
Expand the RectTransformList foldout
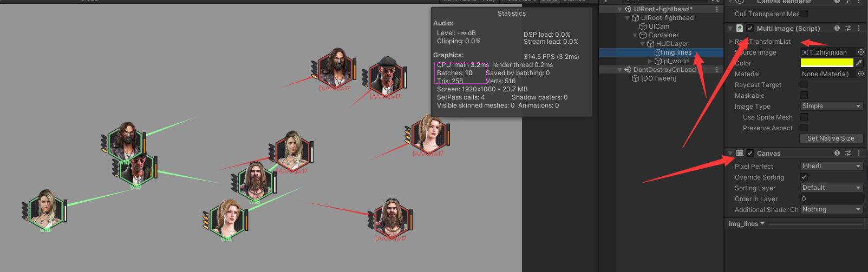[x=730, y=41]
